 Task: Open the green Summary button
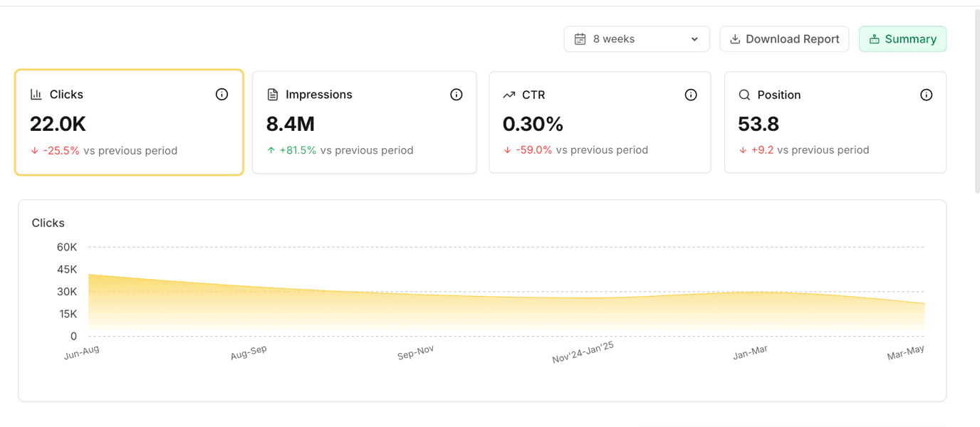pos(902,39)
